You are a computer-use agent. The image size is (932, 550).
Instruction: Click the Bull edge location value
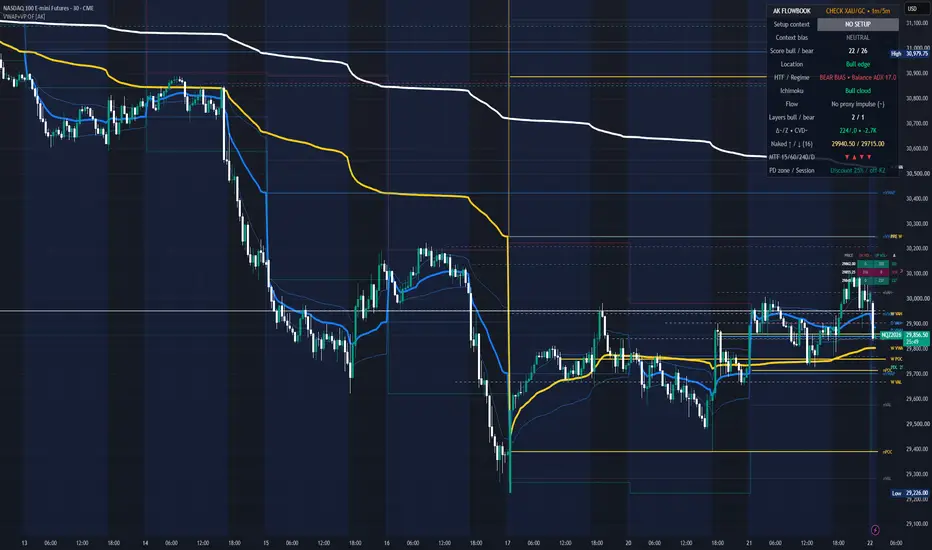coord(858,64)
